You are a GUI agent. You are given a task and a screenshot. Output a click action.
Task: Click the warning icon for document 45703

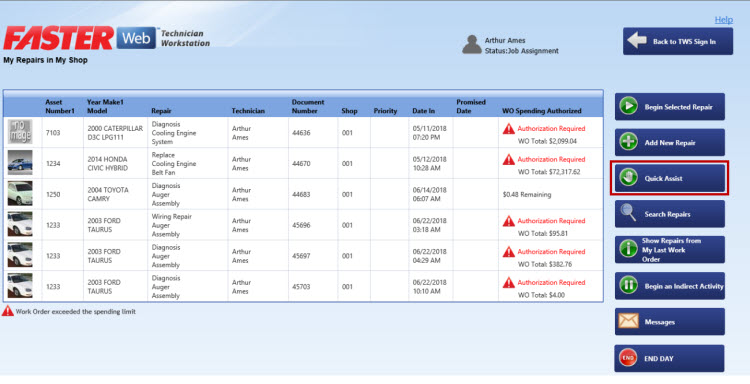click(x=508, y=283)
